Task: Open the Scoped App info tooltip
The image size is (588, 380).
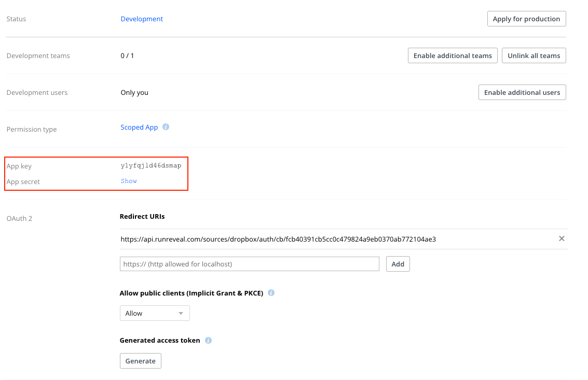Action: tap(166, 127)
